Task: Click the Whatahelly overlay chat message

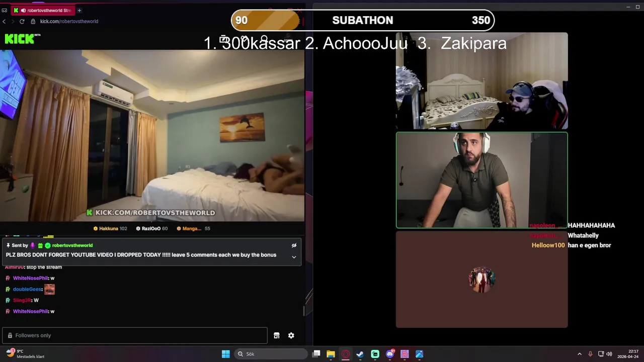Action: click(583, 235)
